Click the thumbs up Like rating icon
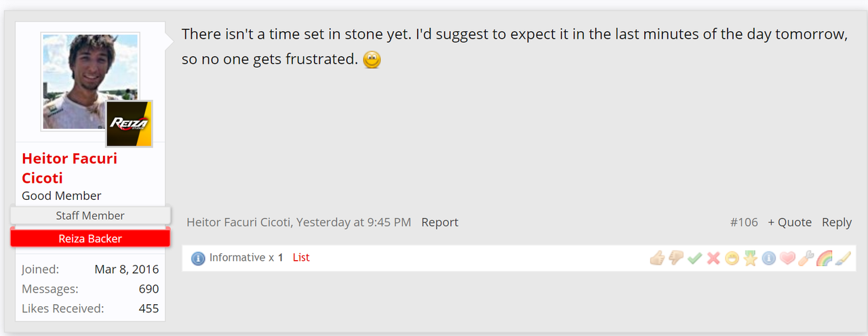The height and width of the screenshot is (336, 868). [x=656, y=258]
